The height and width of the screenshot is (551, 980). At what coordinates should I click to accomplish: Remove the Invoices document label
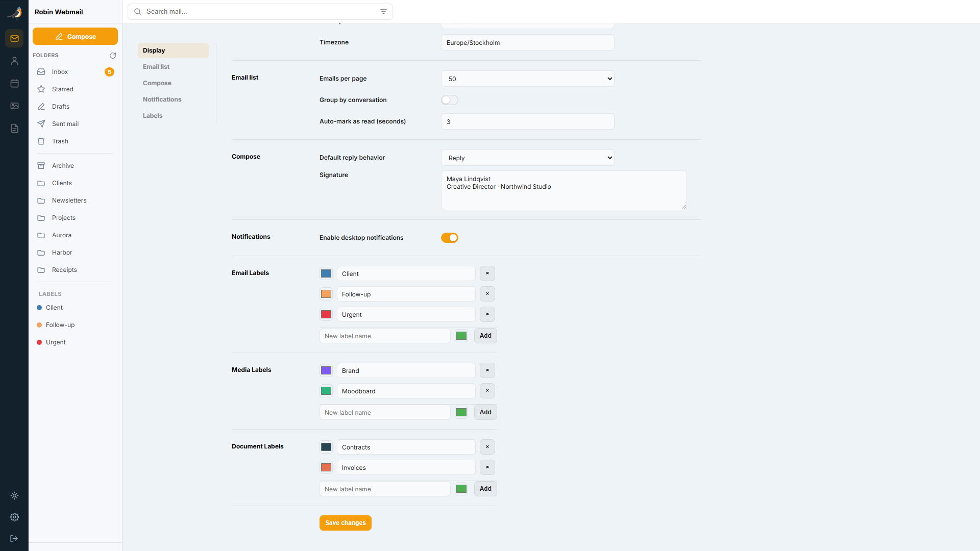(487, 467)
